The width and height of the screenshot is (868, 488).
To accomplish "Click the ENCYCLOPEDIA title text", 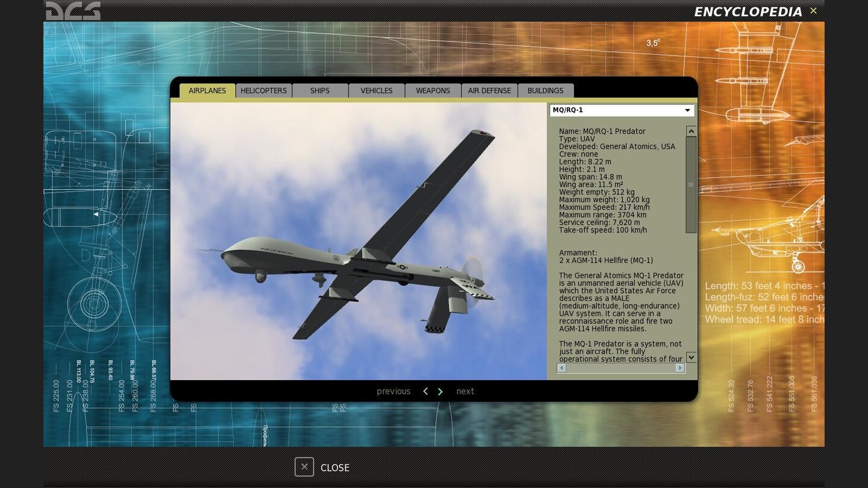I will [x=748, y=11].
